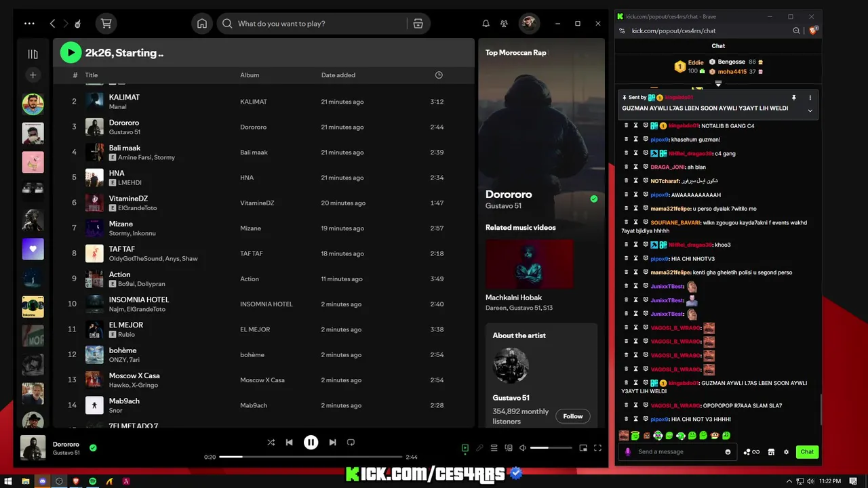Select the track INSOMNIA HOTEL
868x488 pixels.
click(263, 304)
